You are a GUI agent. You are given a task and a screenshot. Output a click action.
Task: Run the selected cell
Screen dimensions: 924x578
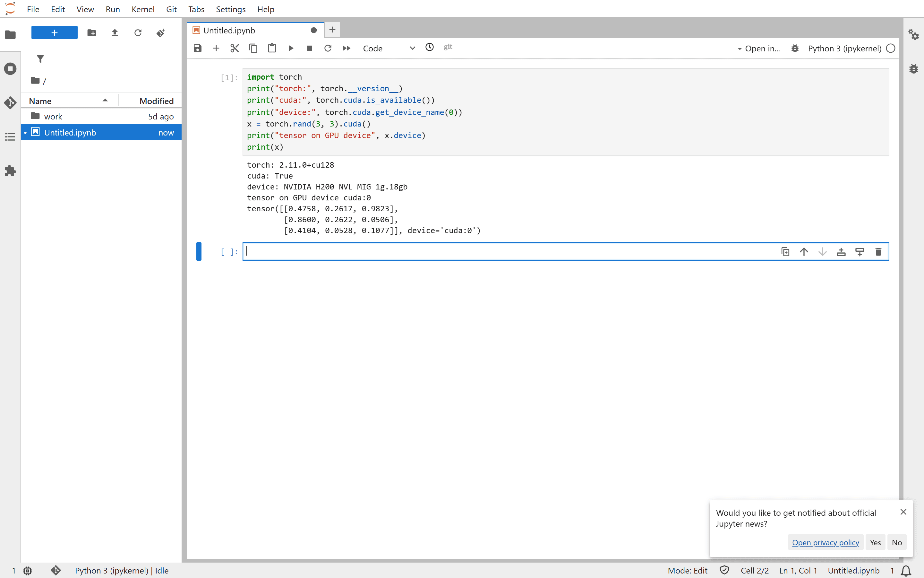[x=291, y=48]
